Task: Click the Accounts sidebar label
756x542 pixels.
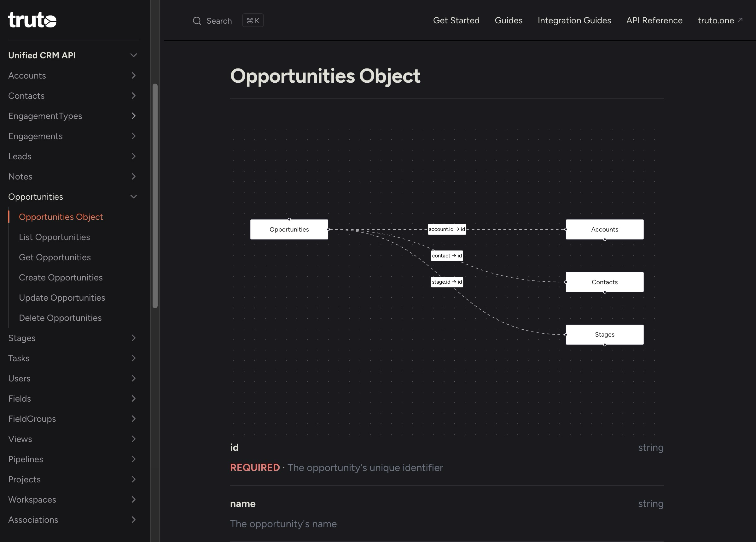Action: pos(27,76)
